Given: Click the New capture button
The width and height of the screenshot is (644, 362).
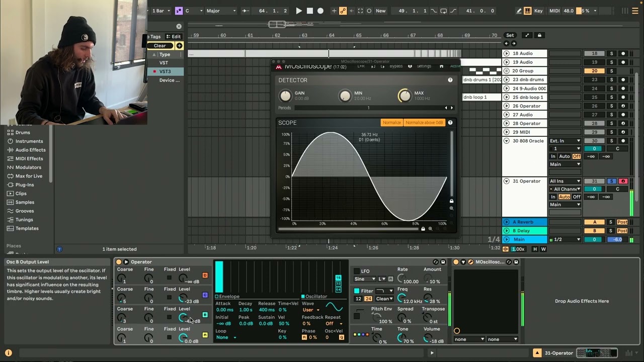Looking at the screenshot, I should click(381, 11).
